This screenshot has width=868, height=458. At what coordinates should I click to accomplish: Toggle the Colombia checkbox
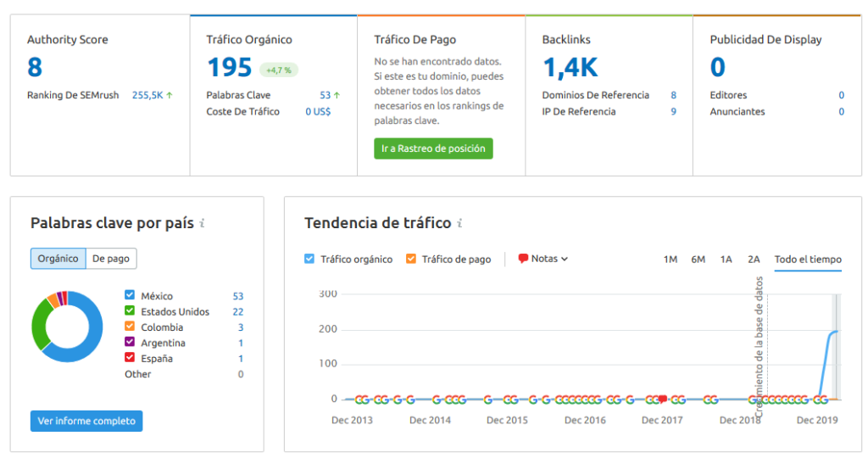tap(130, 327)
